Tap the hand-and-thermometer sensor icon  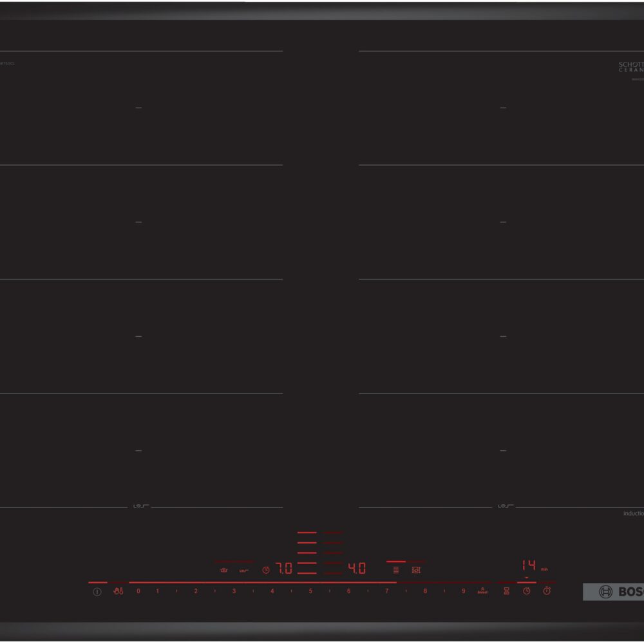click(118, 591)
